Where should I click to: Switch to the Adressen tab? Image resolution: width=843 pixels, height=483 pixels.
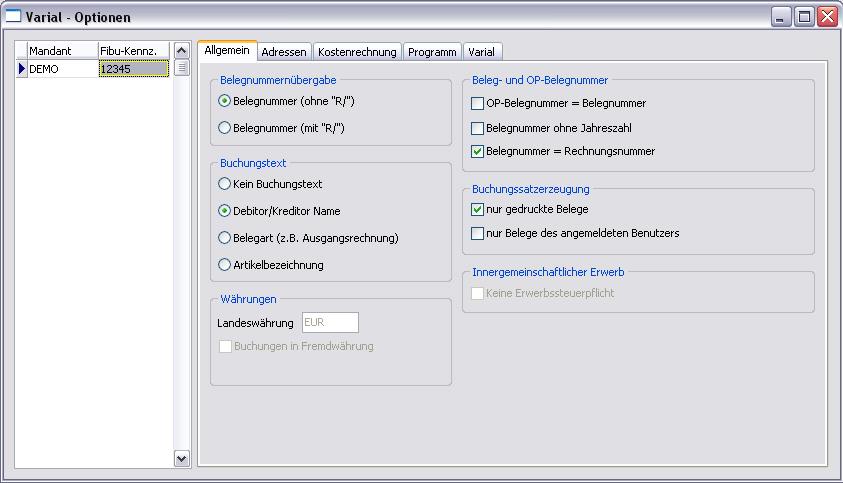pos(284,52)
